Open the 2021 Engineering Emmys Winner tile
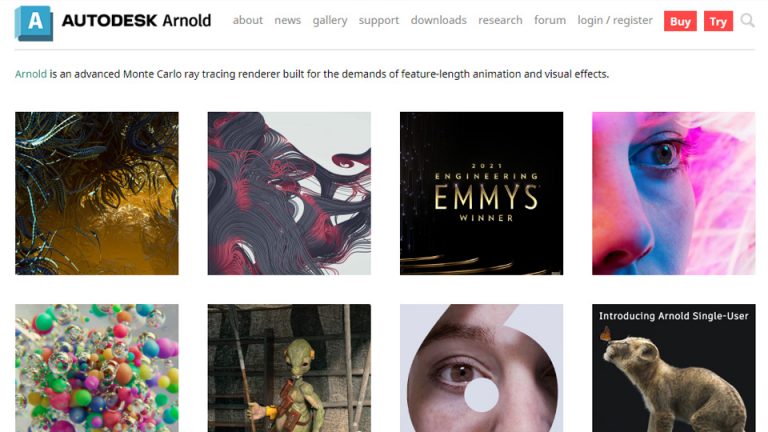The image size is (768, 432). pos(481,193)
